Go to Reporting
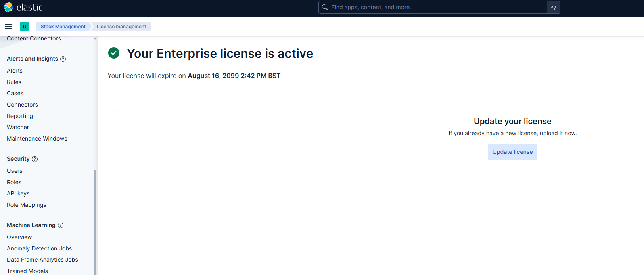This screenshot has height=275, width=644. pos(20,116)
